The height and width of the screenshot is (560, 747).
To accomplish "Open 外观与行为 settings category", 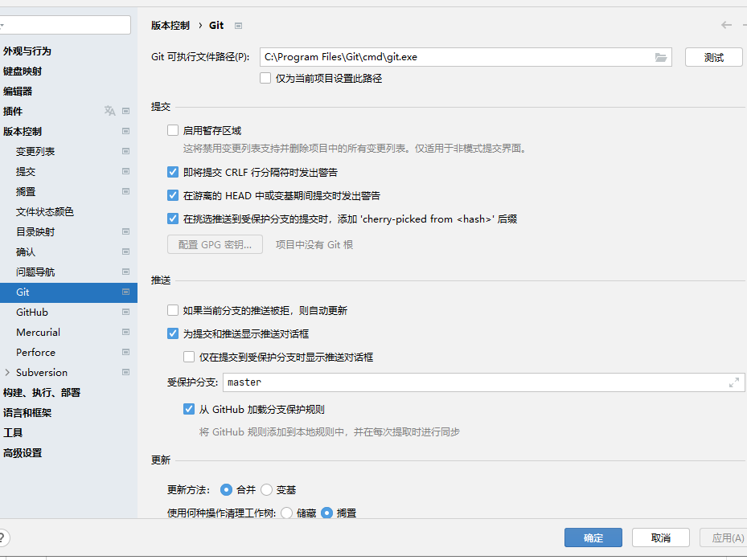I will coord(27,51).
